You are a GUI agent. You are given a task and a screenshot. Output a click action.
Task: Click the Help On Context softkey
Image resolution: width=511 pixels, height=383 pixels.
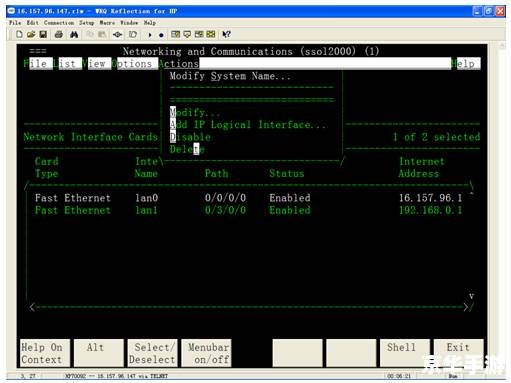[x=45, y=353]
